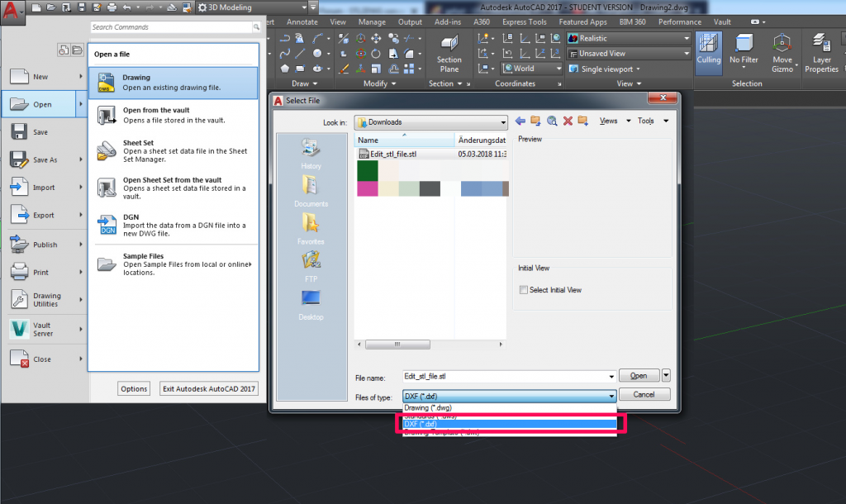The width and height of the screenshot is (846, 504).
Task: Click the Create New Folder icon
Action: pyautogui.click(x=582, y=121)
